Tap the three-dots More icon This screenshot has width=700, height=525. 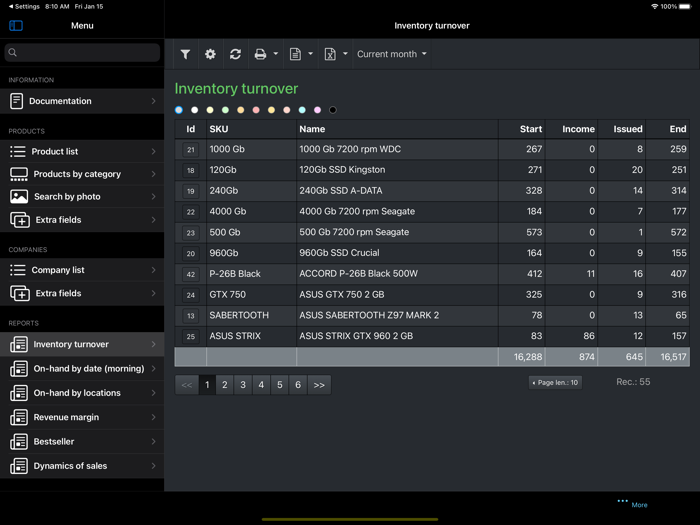click(x=622, y=501)
